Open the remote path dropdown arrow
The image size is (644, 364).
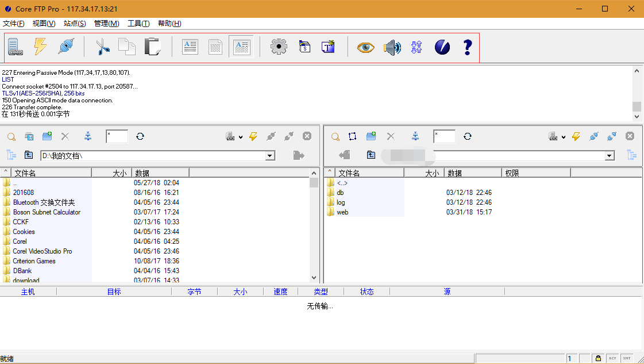[610, 156]
